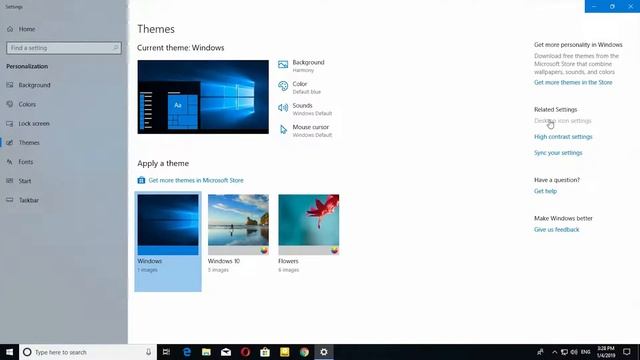This screenshot has height=360, width=640.
Task: Click the Microsoft Store bag icon near themes
Action: pyautogui.click(x=141, y=180)
